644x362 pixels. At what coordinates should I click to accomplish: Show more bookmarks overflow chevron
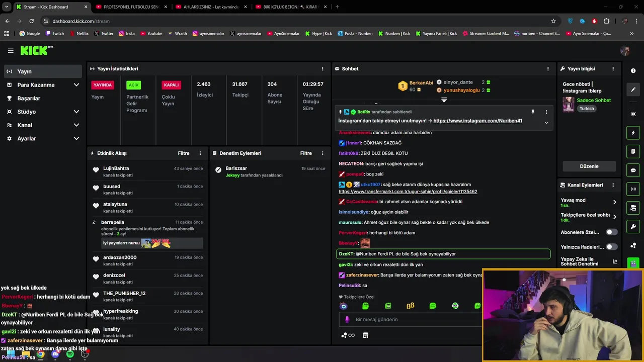pyautogui.click(x=631, y=34)
